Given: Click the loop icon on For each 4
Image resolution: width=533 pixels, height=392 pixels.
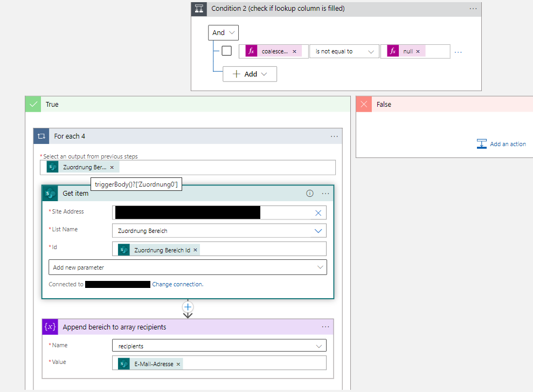Looking at the screenshot, I should [x=41, y=136].
